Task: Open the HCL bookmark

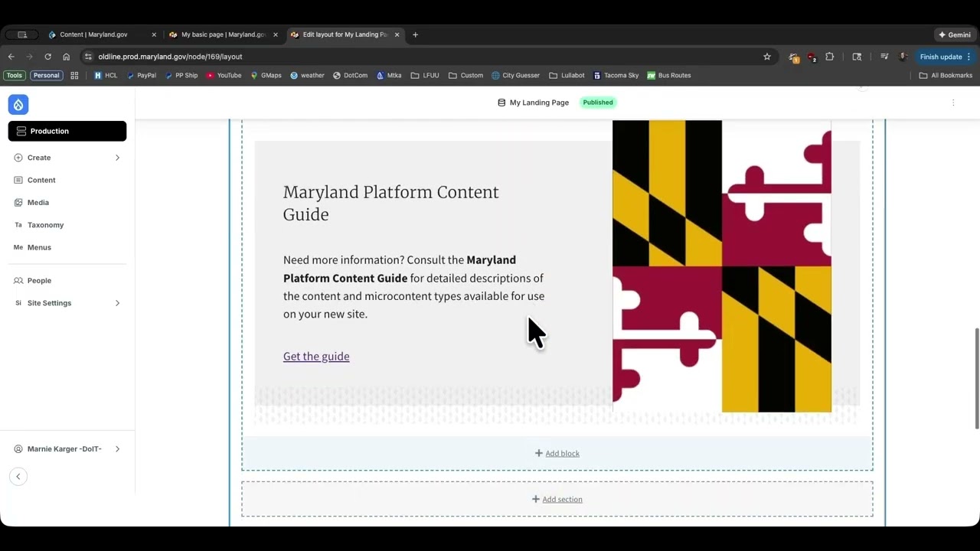Action: tap(106, 75)
